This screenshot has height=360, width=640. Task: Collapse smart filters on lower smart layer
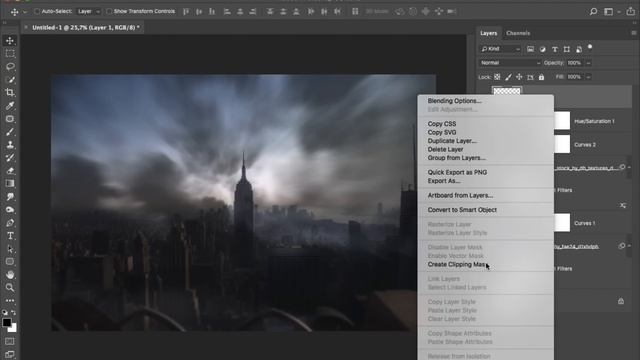tap(629, 246)
